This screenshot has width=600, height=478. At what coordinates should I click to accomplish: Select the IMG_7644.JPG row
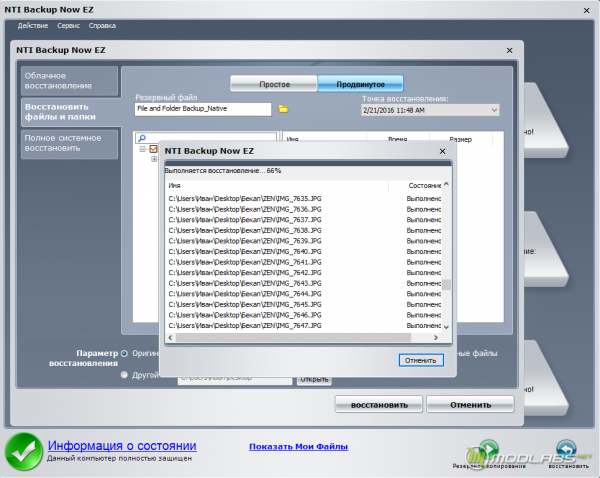304,294
